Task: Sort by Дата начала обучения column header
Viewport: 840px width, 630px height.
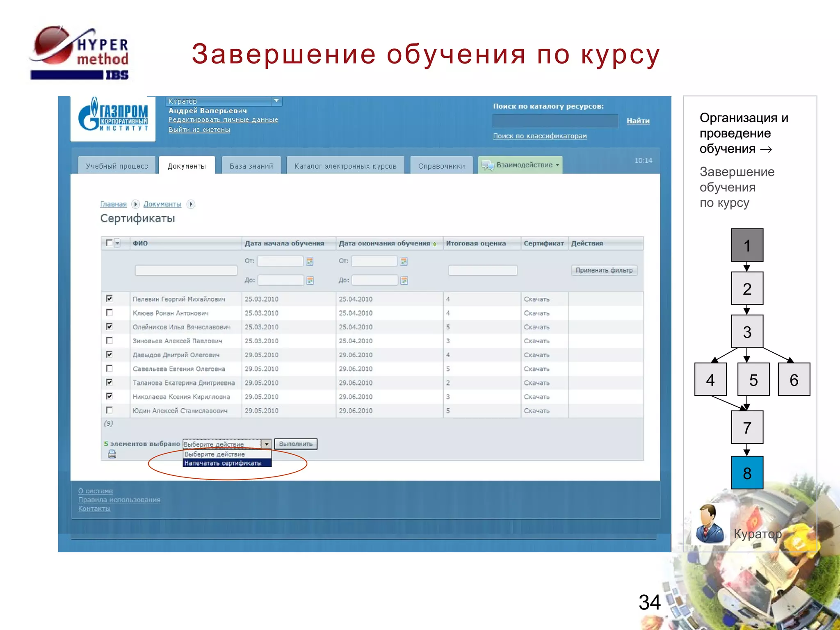Action: tap(284, 244)
